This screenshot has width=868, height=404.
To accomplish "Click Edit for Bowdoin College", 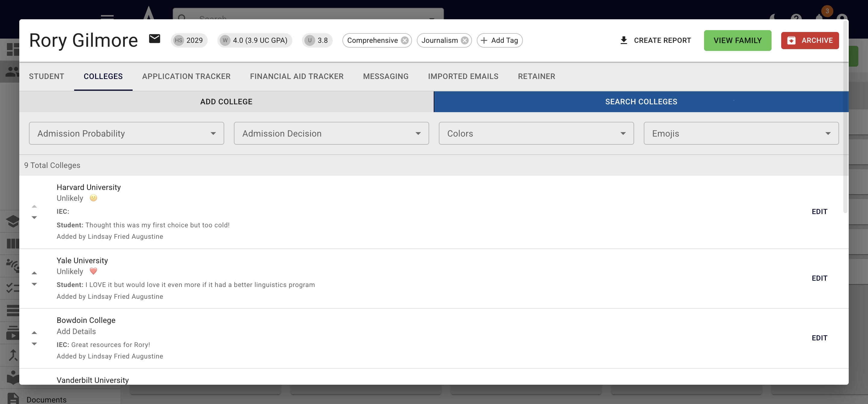I will 819,338.
